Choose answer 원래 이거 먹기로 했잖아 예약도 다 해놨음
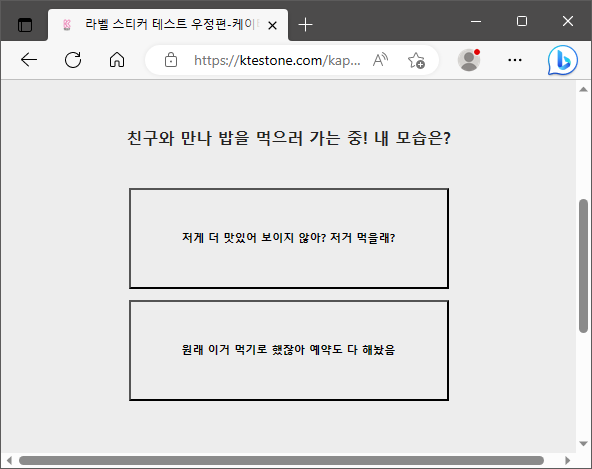The height and width of the screenshot is (469, 592). click(289, 350)
